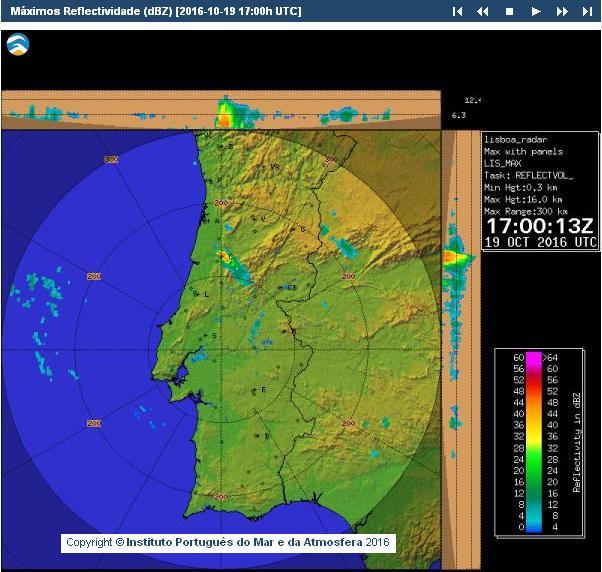This screenshot has width=602, height=572.
Task: Click the >64 label on the legend
Action: pos(551,357)
